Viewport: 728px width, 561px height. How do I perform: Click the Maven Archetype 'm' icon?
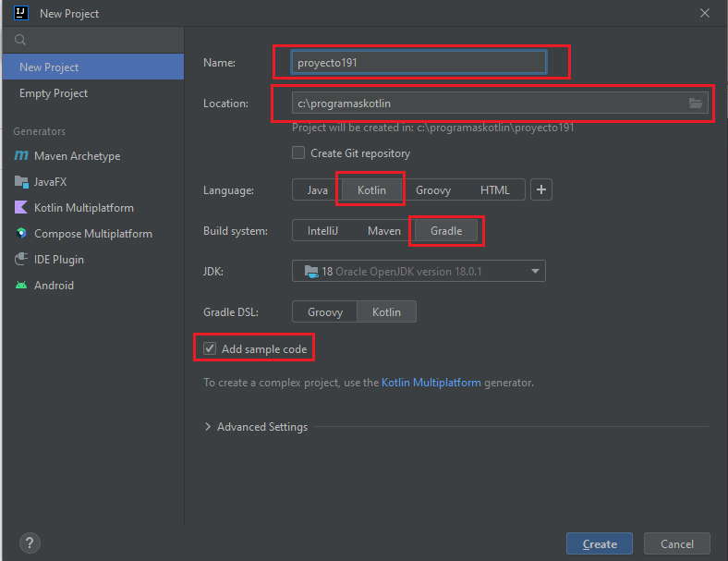pos(21,155)
